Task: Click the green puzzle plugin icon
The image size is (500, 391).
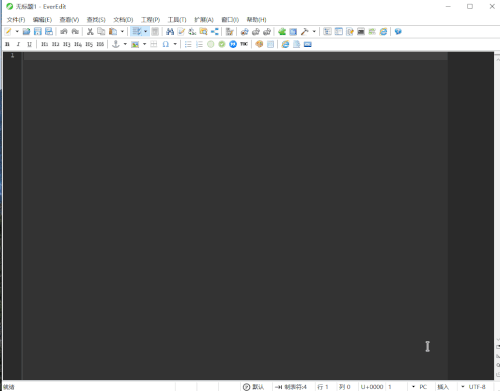Action: pos(282,32)
